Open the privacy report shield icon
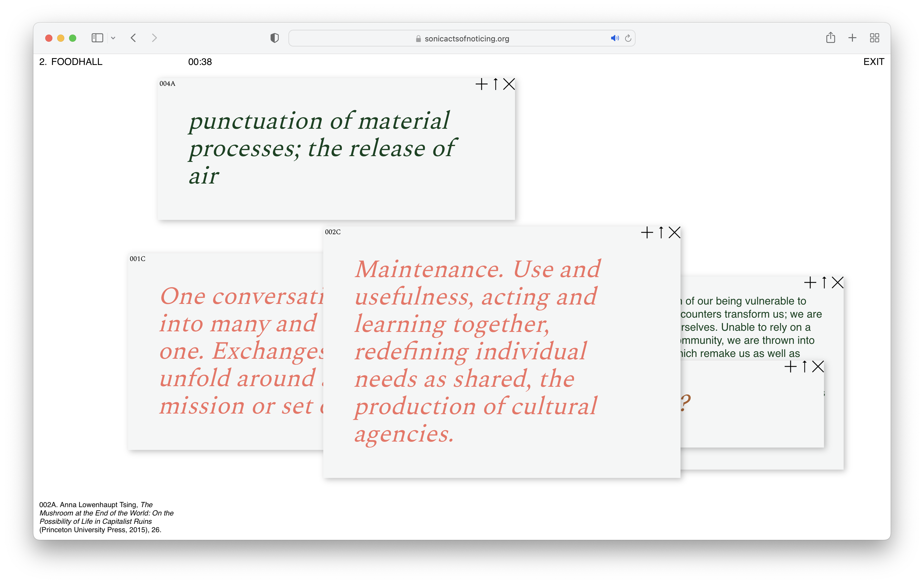The width and height of the screenshot is (924, 584). [x=274, y=38]
